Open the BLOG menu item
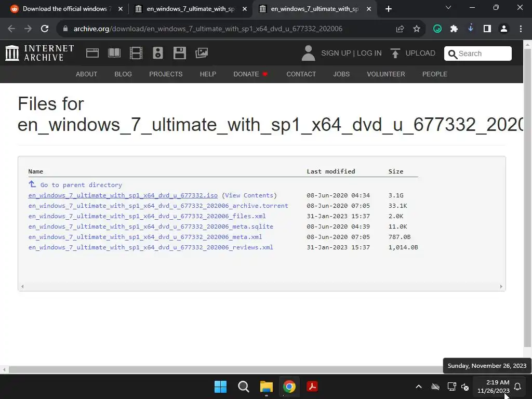Image resolution: width=532 pixels, height=399 pixels. [123, 74]
